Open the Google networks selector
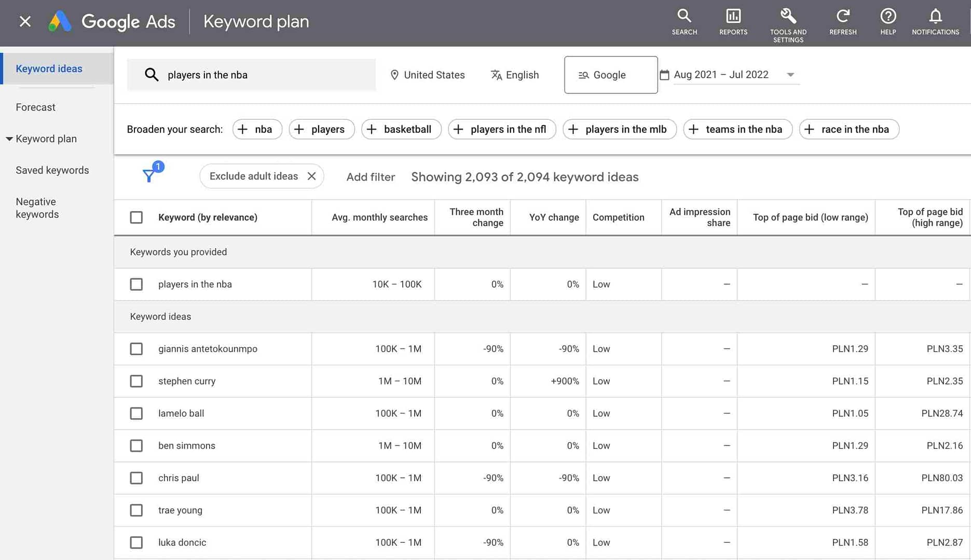The image size is (971, 560). (611, 75)
